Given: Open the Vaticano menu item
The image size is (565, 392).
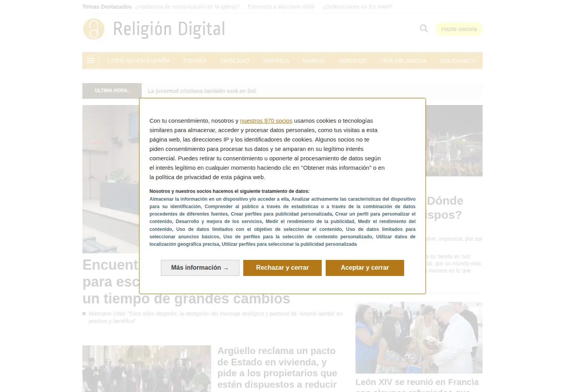Looking at the screenshot, I should pos(235,61).
